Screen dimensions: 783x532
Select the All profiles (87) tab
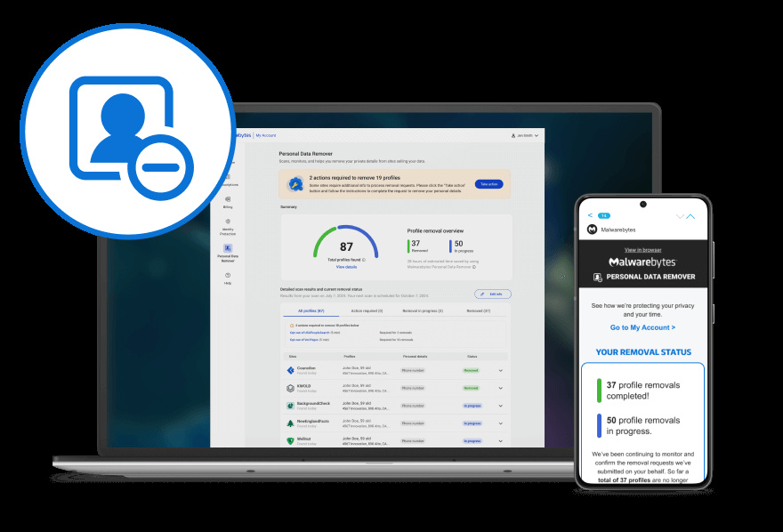pos(311,310)
